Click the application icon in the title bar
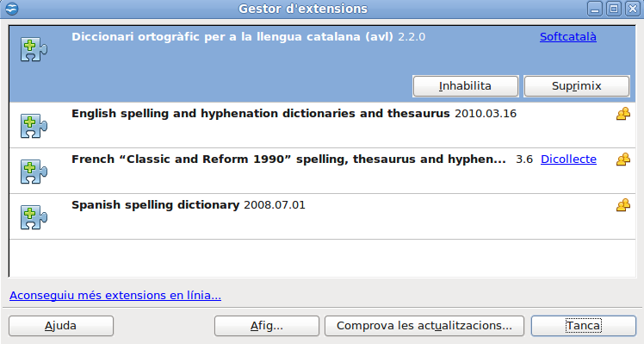Image resolution: width=644 pixels, height=344 pixels. click(12, 9)
